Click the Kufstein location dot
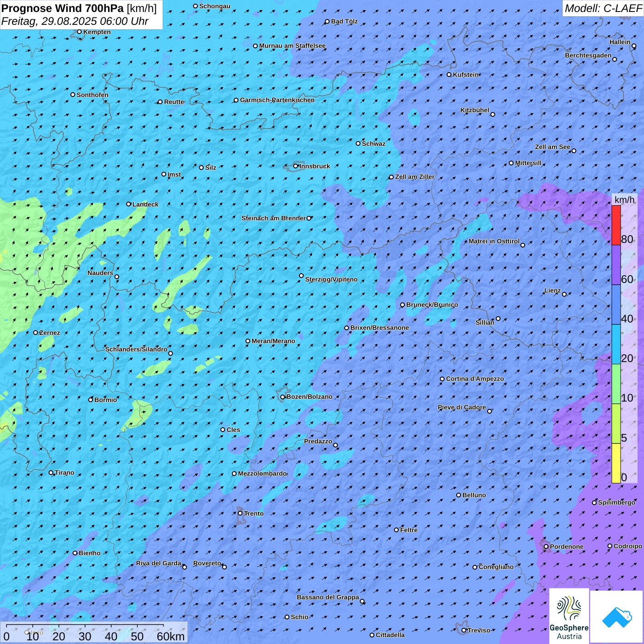This screenshot has height=644, width=644. click(x=449, y=75)
